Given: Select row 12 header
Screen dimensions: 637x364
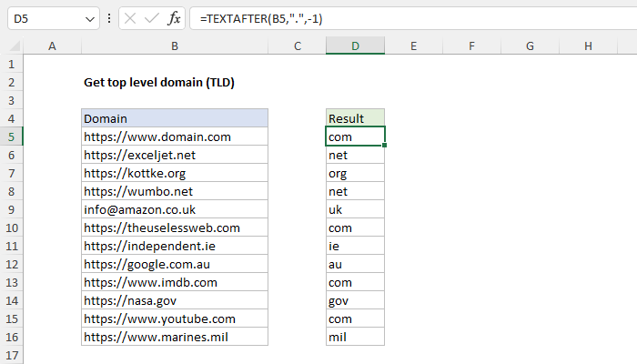Looking at the screenshot, I should [11, 265].
